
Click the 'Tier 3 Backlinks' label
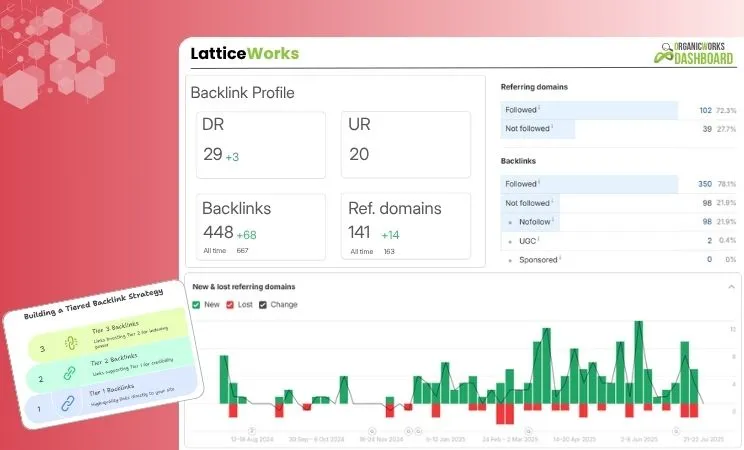116,328
